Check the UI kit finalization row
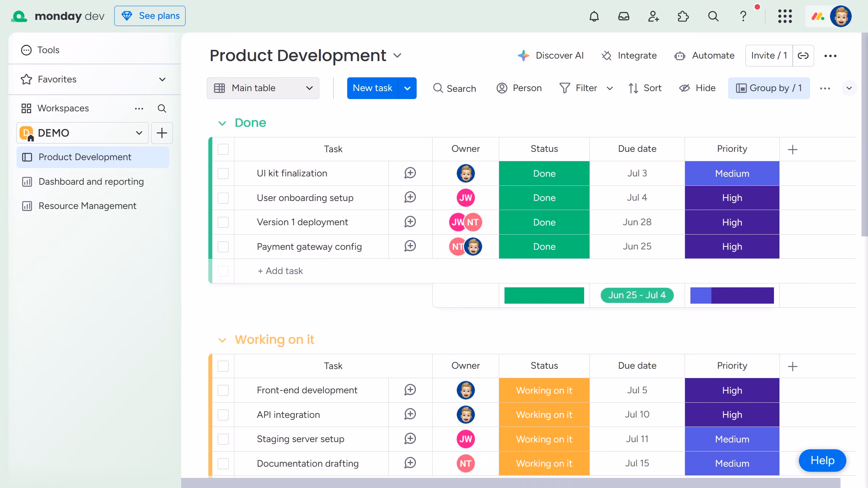868x488 pixels. [x=223, y=174]
